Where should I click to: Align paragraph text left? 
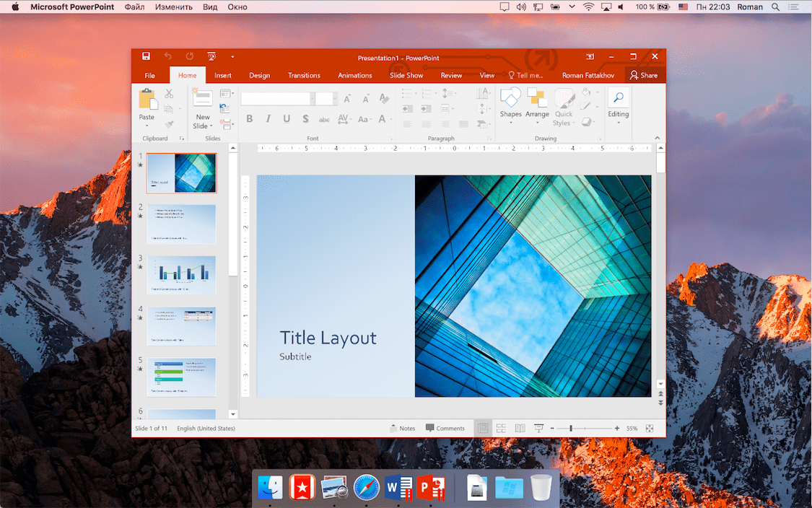(408, 124)
